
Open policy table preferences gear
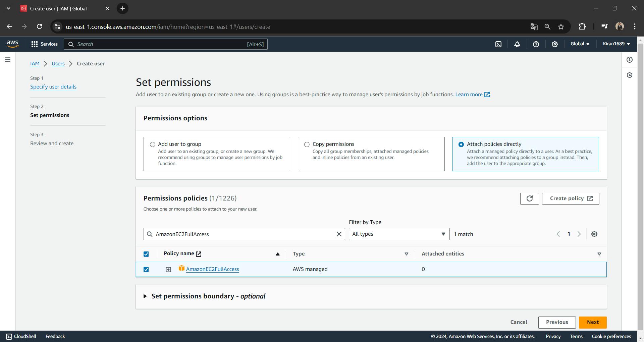click(x=594, y=234)
